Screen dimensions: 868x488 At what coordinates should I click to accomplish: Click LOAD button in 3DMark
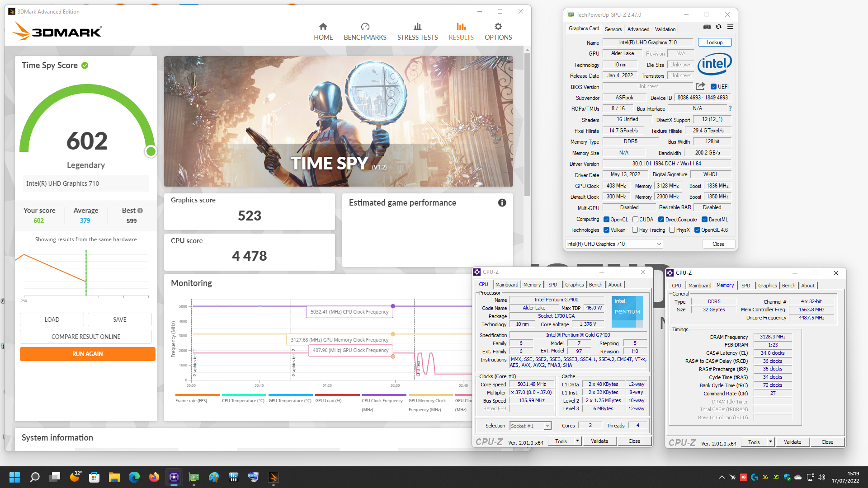(x=52, y=319)
